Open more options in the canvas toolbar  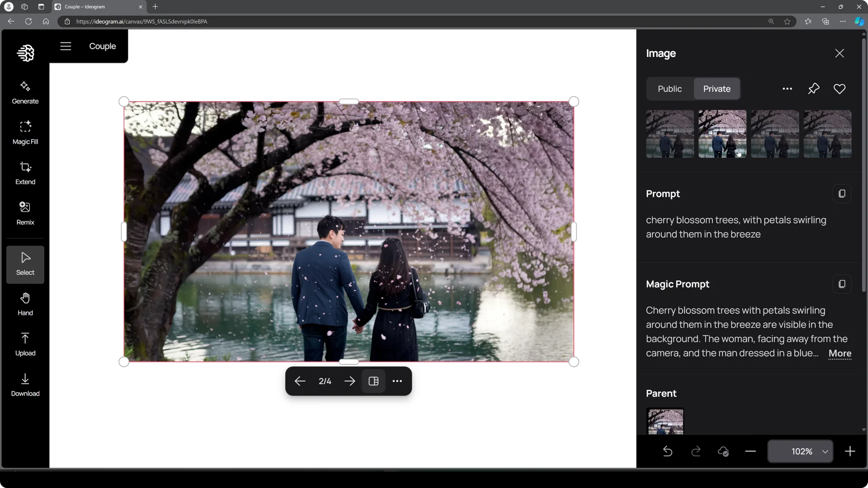[397, 381]
